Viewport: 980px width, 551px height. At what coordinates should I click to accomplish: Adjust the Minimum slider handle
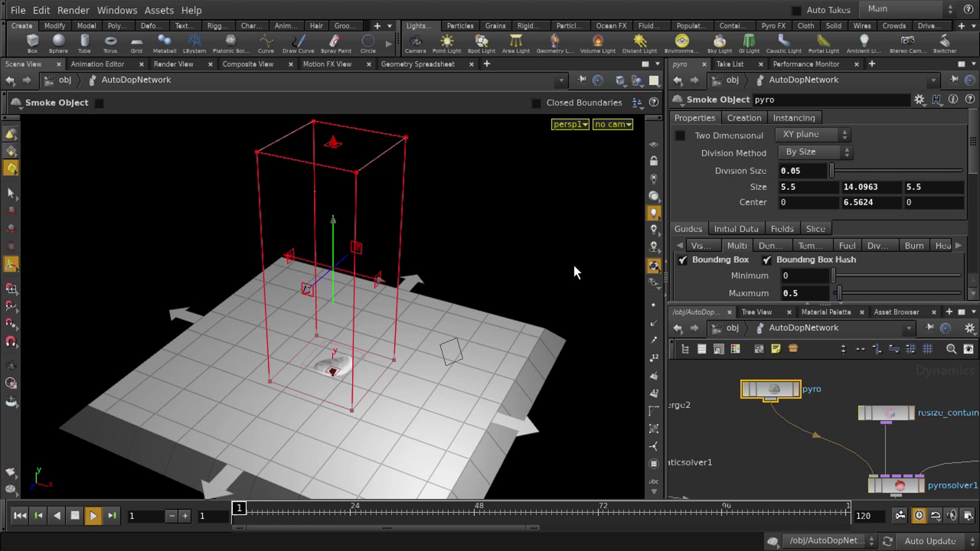[x=833, y=276]
